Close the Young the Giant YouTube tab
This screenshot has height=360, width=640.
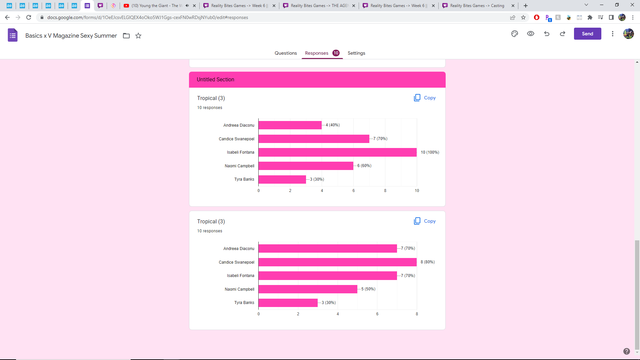click(194, 6)
